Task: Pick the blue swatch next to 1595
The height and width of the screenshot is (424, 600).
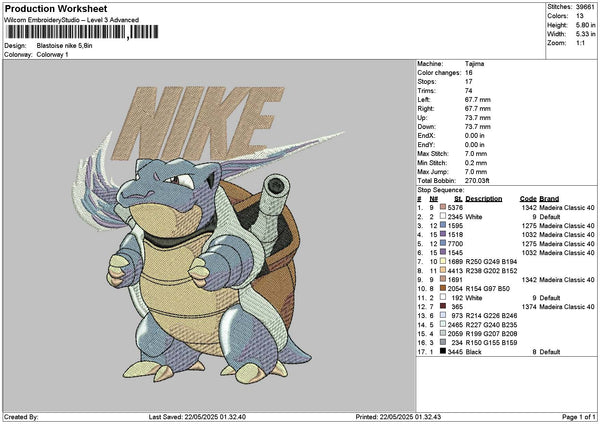Action: 443,225
